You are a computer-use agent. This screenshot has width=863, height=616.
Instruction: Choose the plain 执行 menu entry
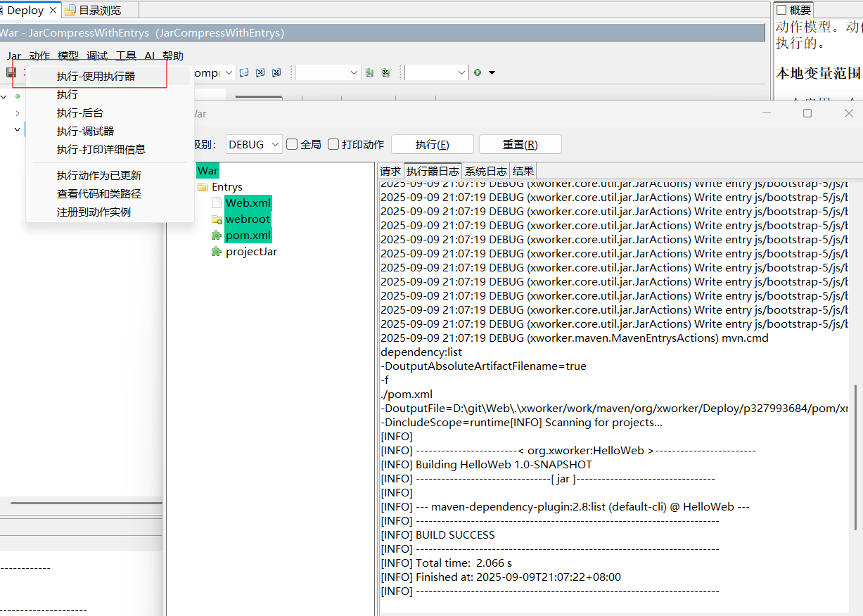[109, 94]
